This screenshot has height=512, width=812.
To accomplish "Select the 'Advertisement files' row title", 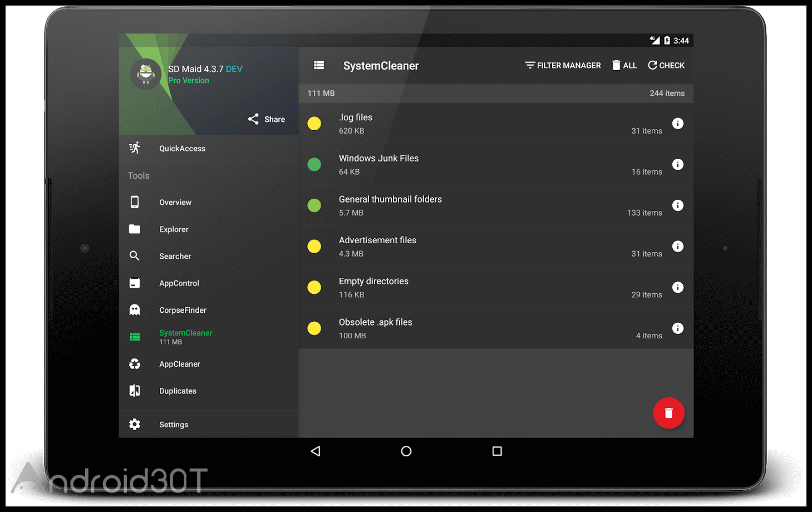I will tap(377, 240).
